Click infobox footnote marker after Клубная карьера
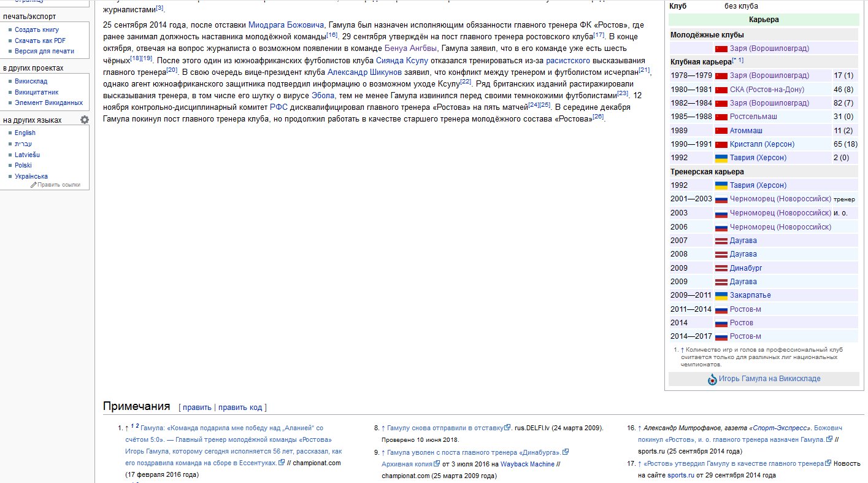868x483 pixels. pos(738,60)
